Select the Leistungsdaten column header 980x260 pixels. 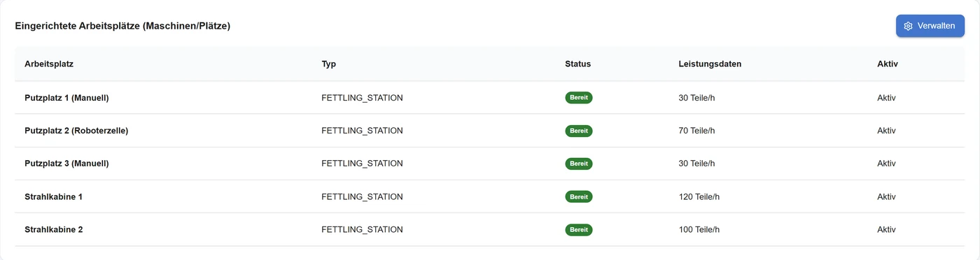pyautogui.click(x=710, y=64)
